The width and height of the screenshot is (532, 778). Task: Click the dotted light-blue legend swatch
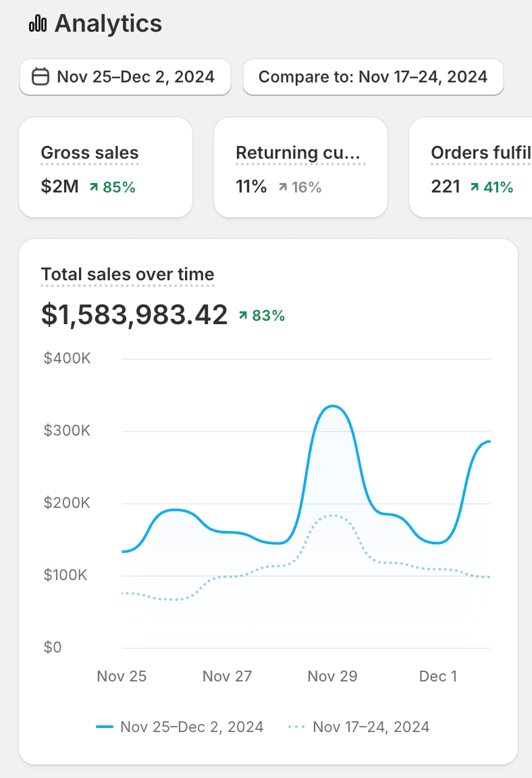pos(297,727)
